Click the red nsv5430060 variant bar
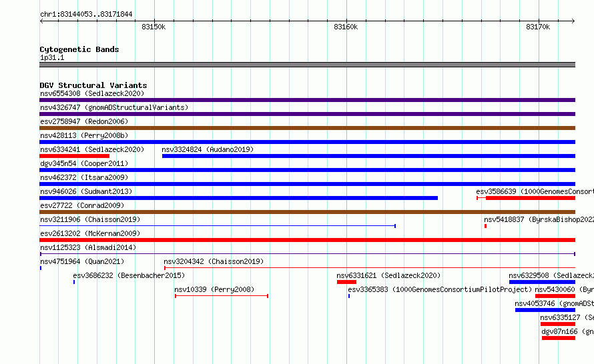This screenshot has width=594, height=364. [x=555, y=296]
